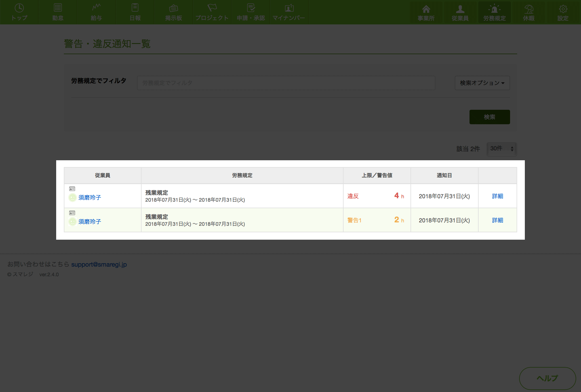Click the 労務規定 column header
This screenshot has width=581, height=392.
coord(242,175)
